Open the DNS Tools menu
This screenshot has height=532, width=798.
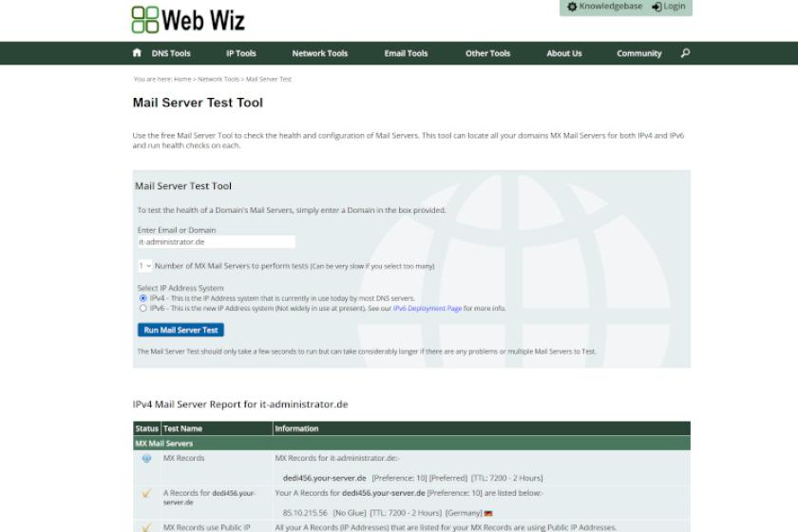click(x=171, y=53)
